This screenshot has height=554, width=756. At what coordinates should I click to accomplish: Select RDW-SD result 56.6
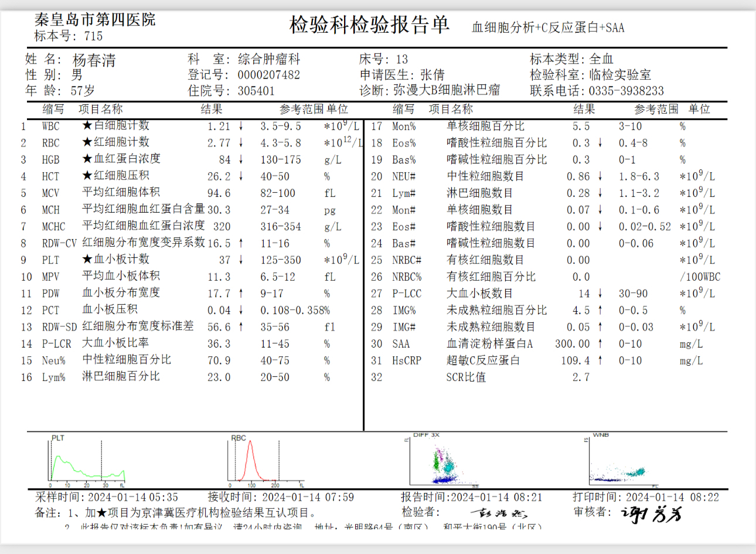219,327
